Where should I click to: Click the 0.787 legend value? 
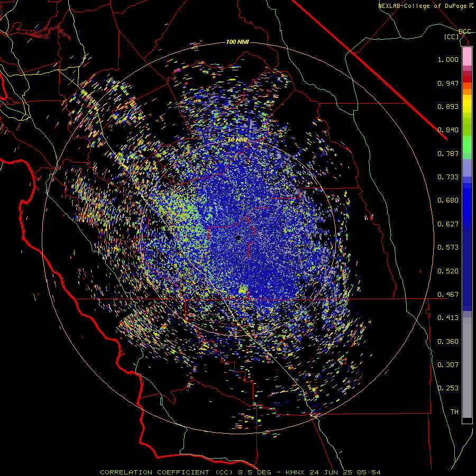coord(448,153)
